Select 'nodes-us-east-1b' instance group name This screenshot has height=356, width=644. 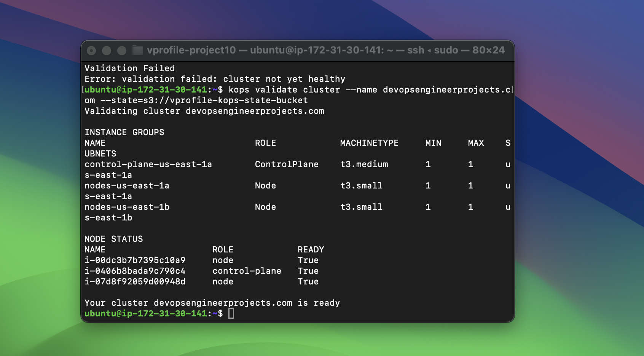click(x=127, y=207)
